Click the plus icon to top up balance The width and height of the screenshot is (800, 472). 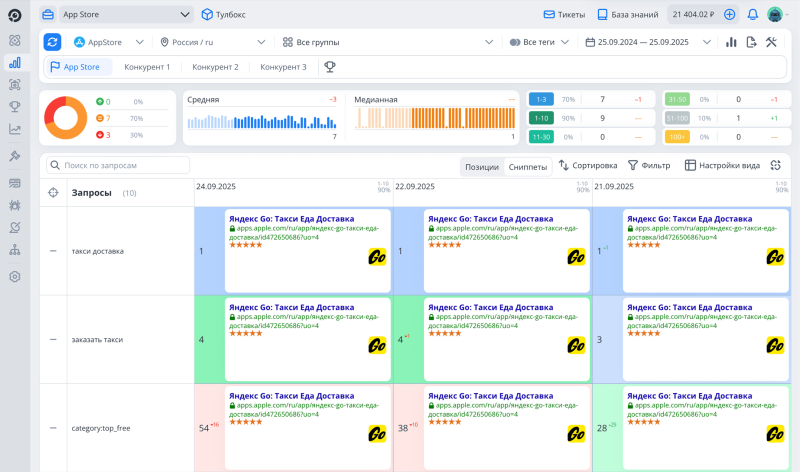[x=729, y=15]
